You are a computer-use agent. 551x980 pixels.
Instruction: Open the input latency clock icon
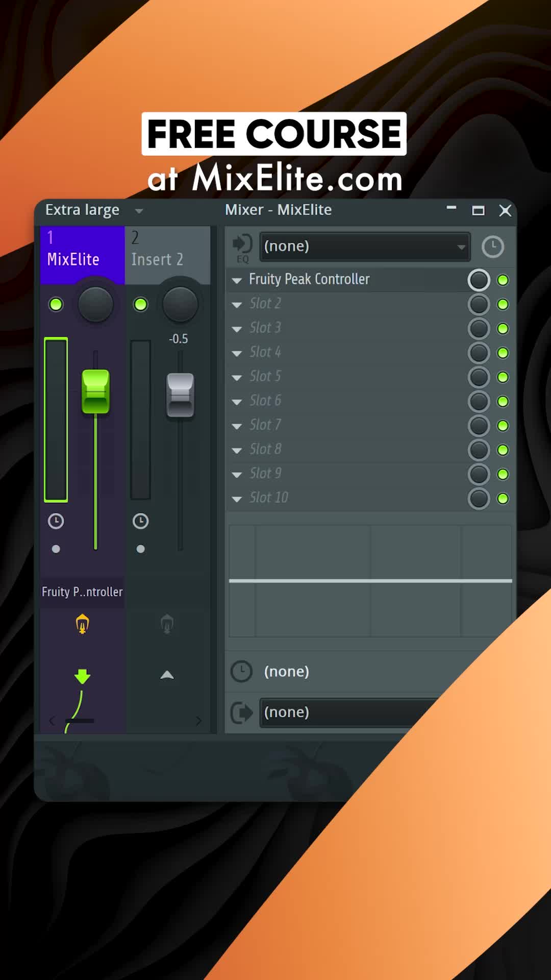493,247
